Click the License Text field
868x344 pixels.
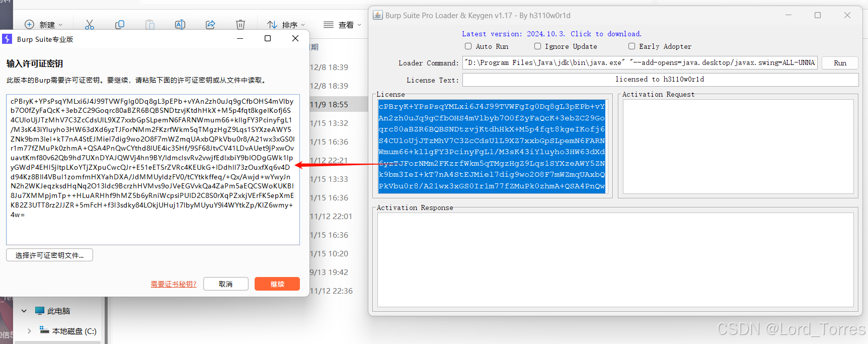point(660,80)
